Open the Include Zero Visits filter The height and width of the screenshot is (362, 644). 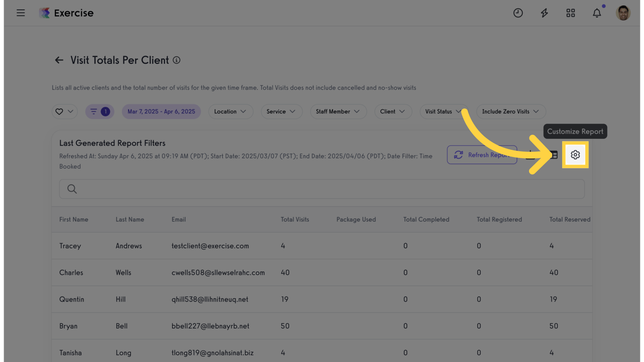(511, 111)
